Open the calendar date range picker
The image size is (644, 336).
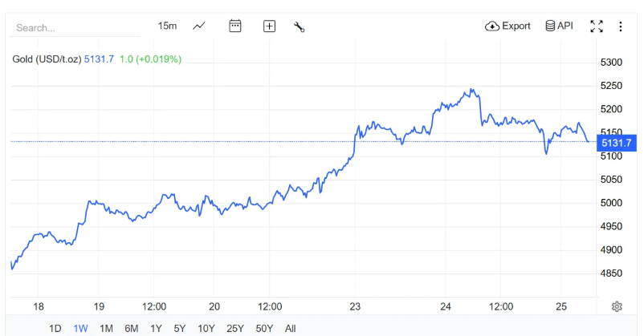pos(235,26)
